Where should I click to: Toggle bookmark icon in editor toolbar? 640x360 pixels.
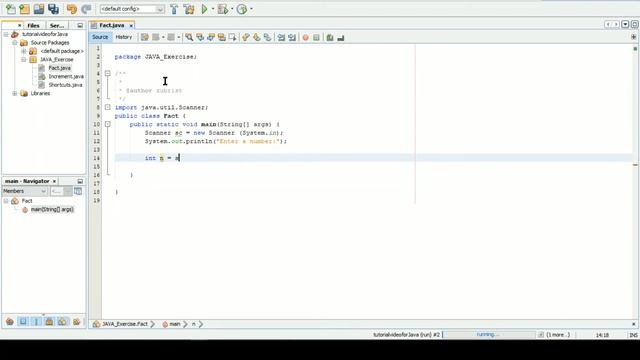pyautogui.click(x=267, y=38)
